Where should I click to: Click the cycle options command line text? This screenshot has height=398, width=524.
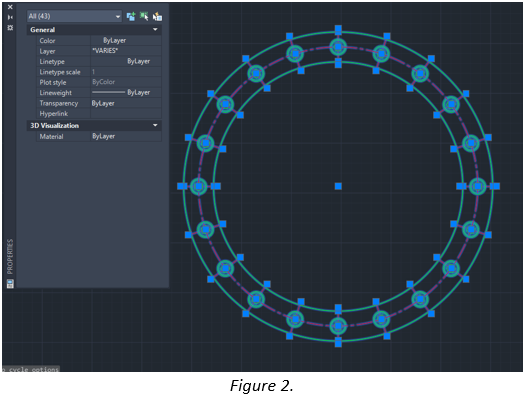point(31,369)
